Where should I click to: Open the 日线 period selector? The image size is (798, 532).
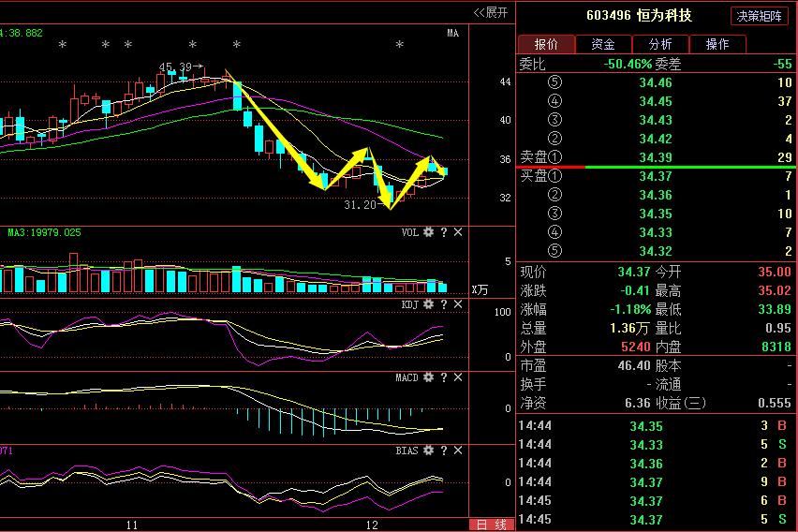coord(490,525)
